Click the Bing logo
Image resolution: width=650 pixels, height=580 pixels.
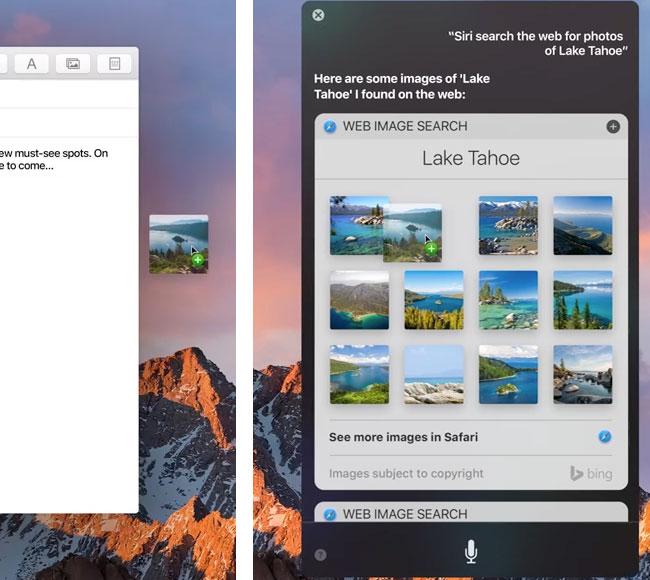point(591,473)
